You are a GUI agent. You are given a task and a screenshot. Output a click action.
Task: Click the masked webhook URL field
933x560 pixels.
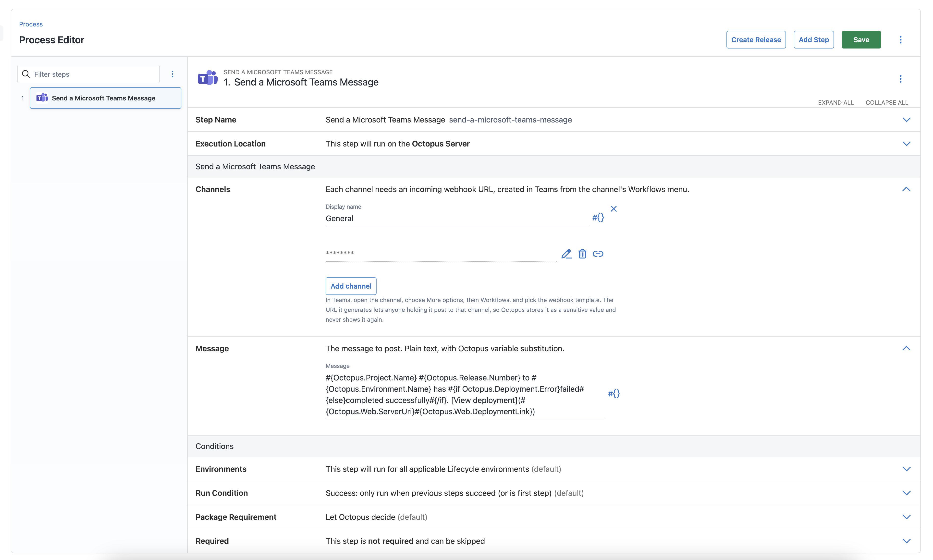(441, 254)
